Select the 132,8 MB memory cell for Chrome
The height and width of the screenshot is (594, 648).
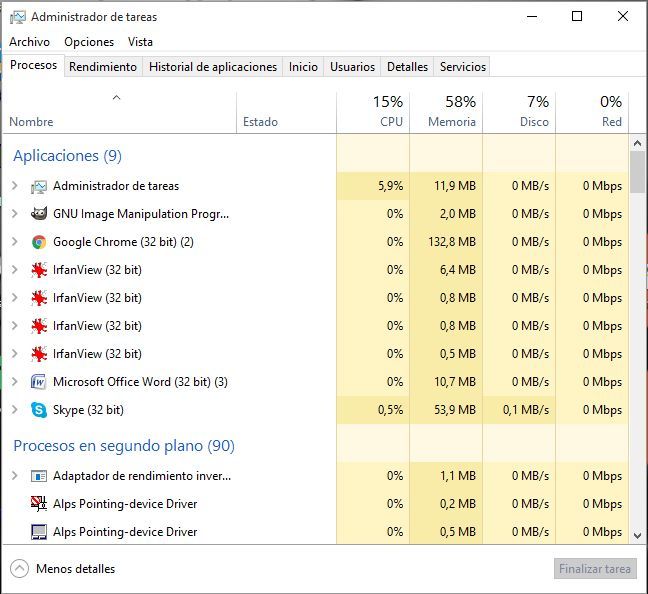[446, 242]
